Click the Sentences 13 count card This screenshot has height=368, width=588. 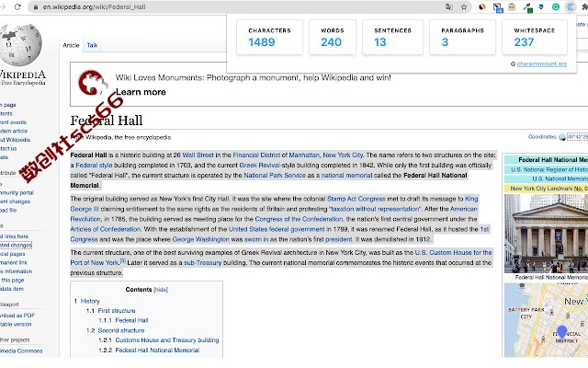point(392,37)
